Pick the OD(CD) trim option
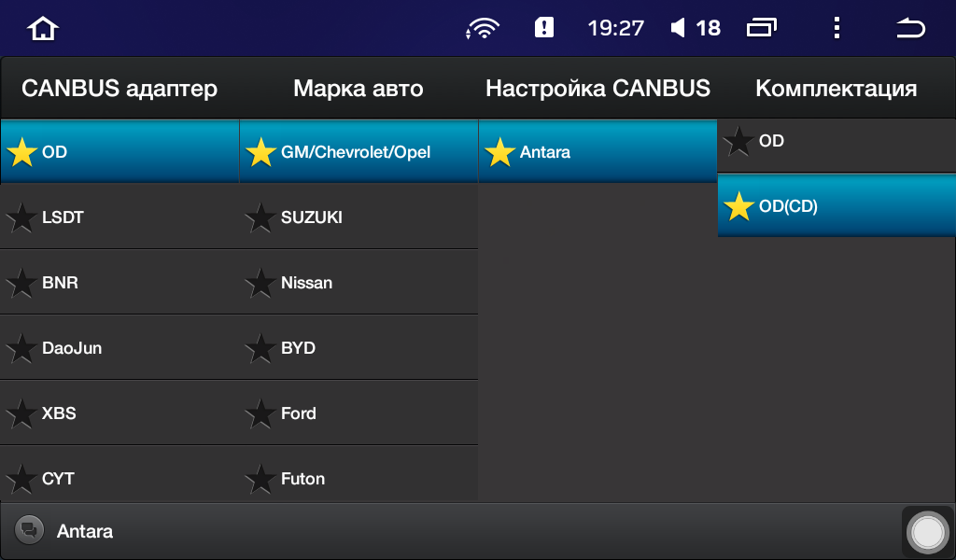Image resolution: width=956 pixels, height=560 pixels. click(x=836, y=206)
